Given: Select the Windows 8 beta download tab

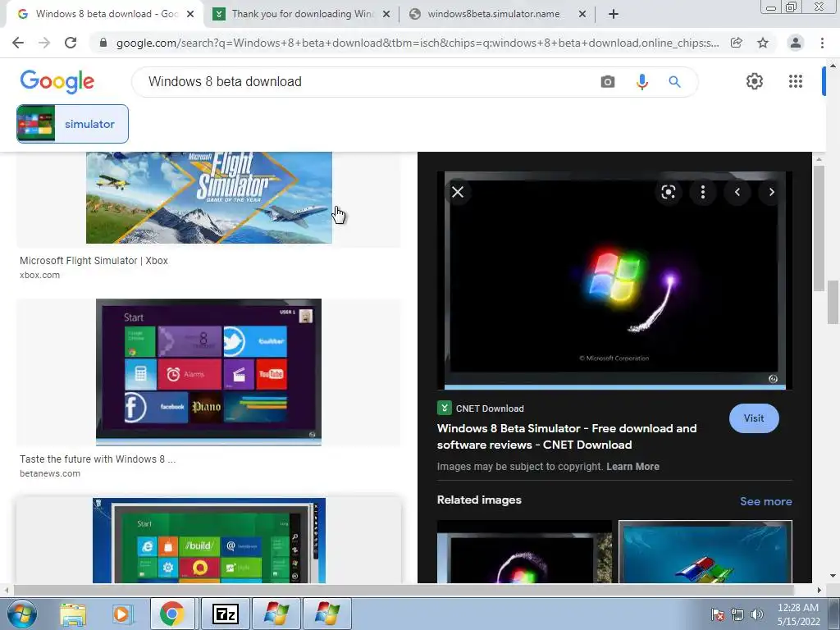Looking at the screenshot, I should 104,14.
